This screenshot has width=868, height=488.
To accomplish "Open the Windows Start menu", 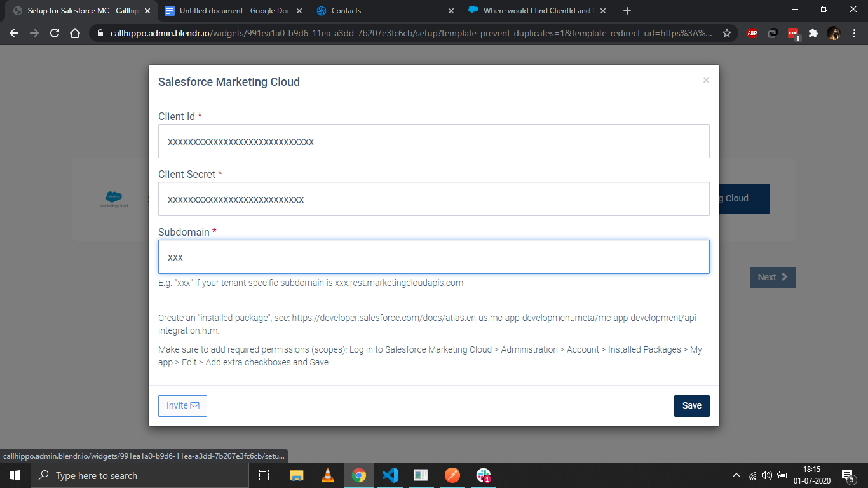I will point(15,475).
